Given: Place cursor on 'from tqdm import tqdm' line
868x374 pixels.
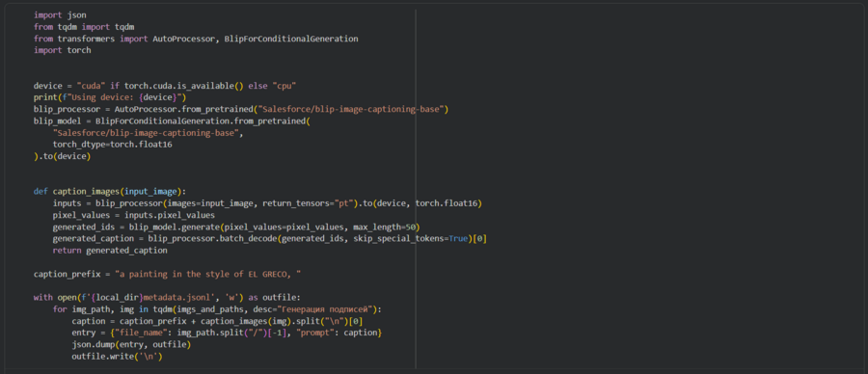Looking at the screenshot, I should [x=84, y=27].
